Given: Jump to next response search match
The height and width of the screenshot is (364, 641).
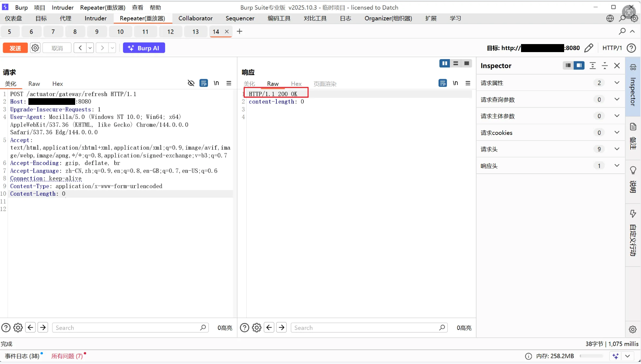Looking at the screenshot, I should 282,327.
